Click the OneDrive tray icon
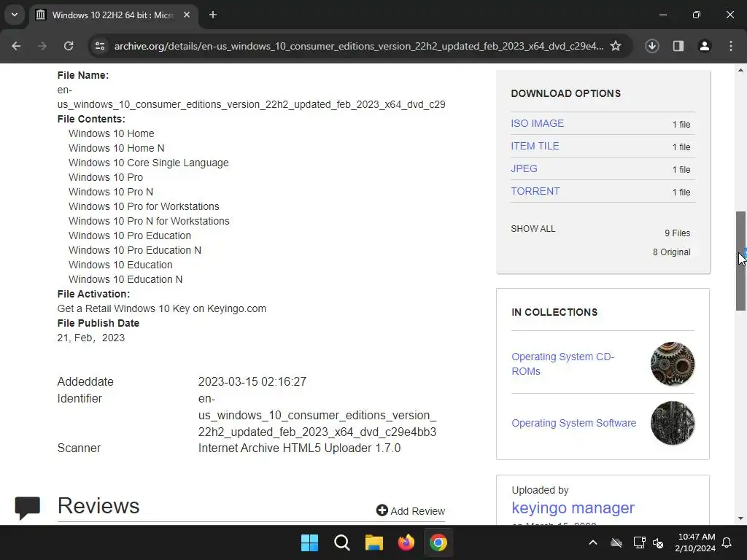The image size is (747, 560). [x=616, y=542]
